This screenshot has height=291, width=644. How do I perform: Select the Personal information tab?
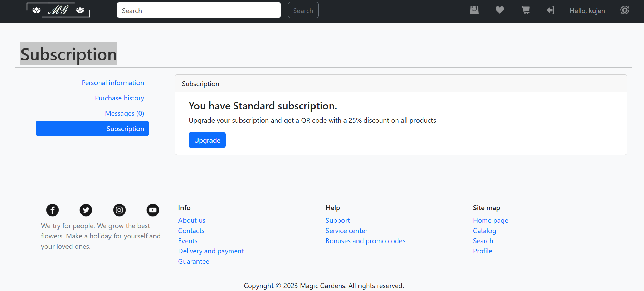113,83
